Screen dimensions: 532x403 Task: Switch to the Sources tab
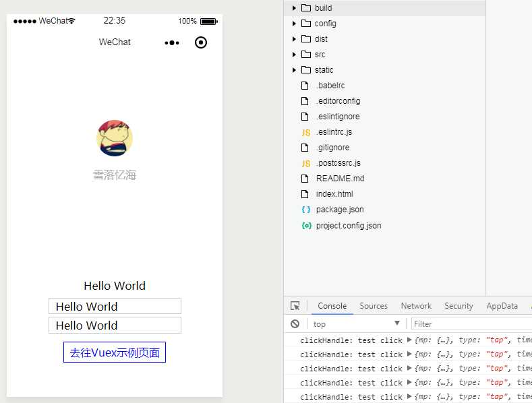pyautogui.click(x=374, y=306)
